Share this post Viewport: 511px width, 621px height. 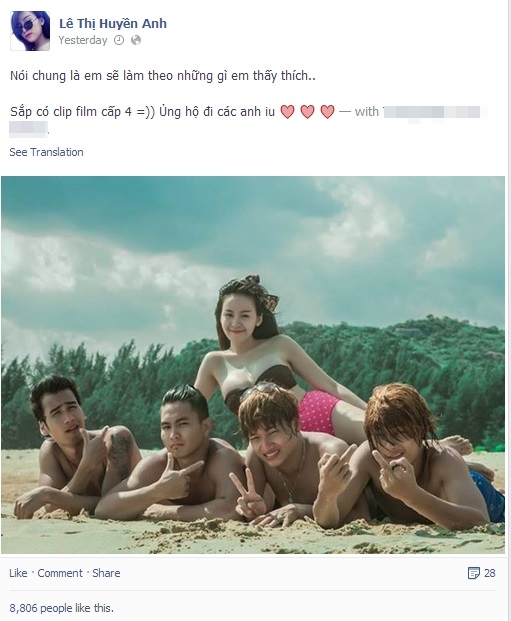tap(106, 573)
